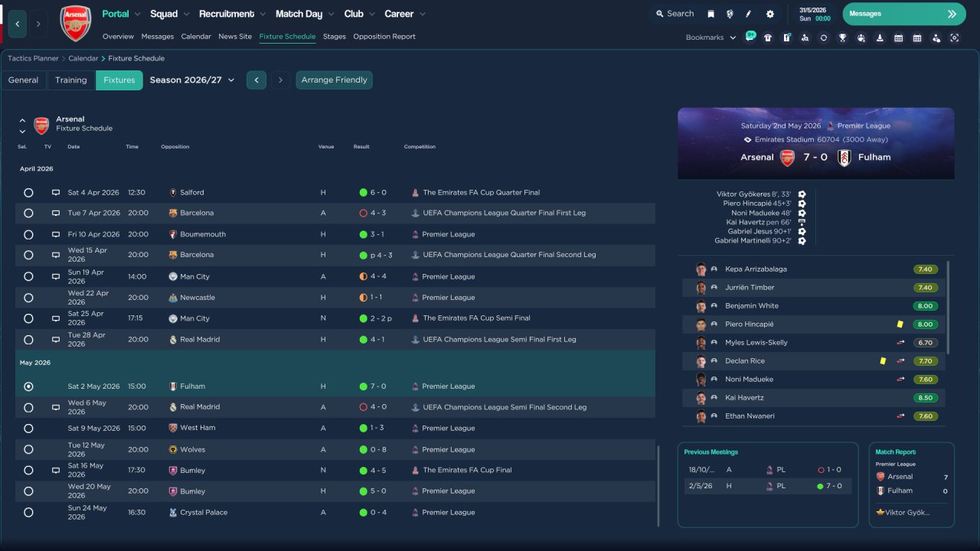Viewport: 980px width, 551px height.
Task: Open the bookmark icon next to Search
Action: tap(711, 14)
